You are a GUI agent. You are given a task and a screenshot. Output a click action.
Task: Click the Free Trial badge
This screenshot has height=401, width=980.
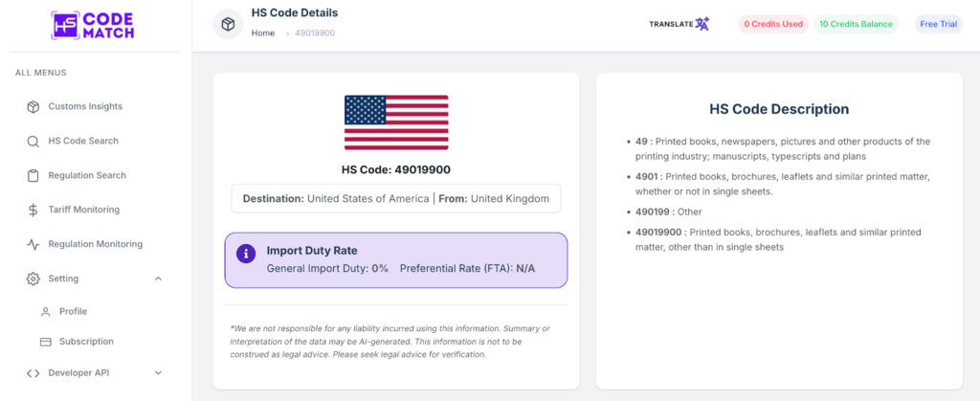click(x=938, y=24)
